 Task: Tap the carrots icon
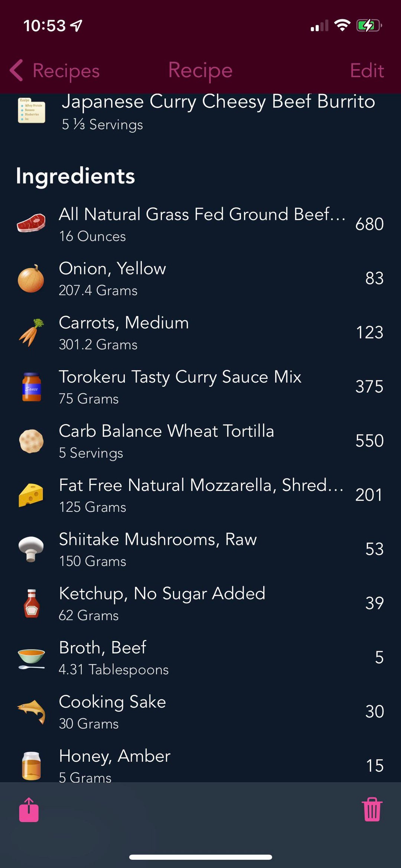[x=31, y=332]
